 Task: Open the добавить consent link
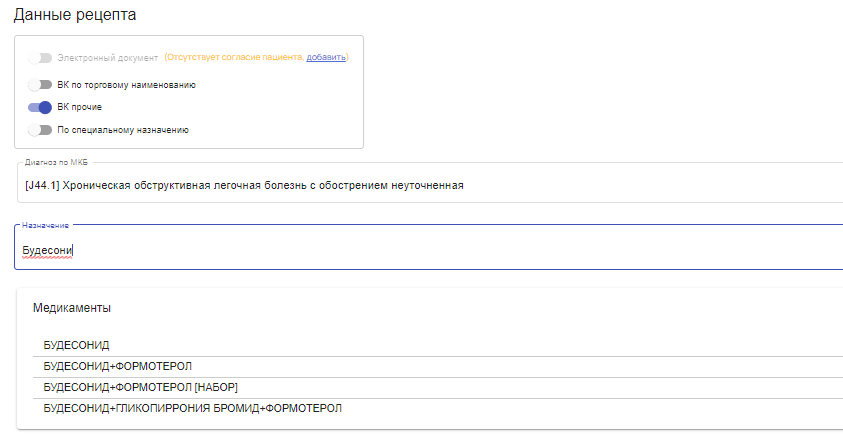coord(326,57)
